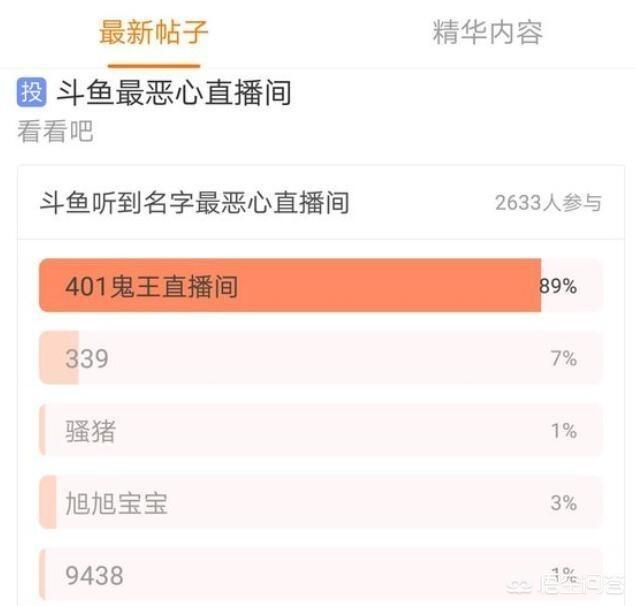This screenshot has width=636, height=606.
Task: Pick the 9438 poll option
Action: [x=320, y=575]
